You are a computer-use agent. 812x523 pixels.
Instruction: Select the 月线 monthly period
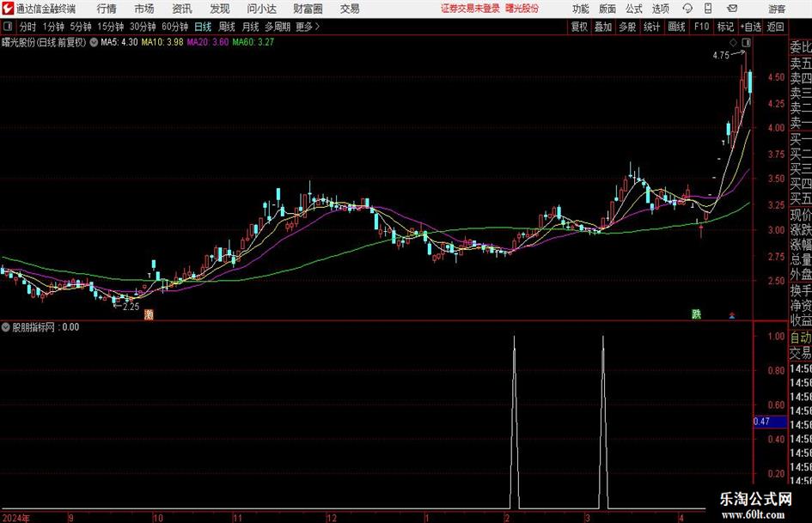[x=251, y=27]
